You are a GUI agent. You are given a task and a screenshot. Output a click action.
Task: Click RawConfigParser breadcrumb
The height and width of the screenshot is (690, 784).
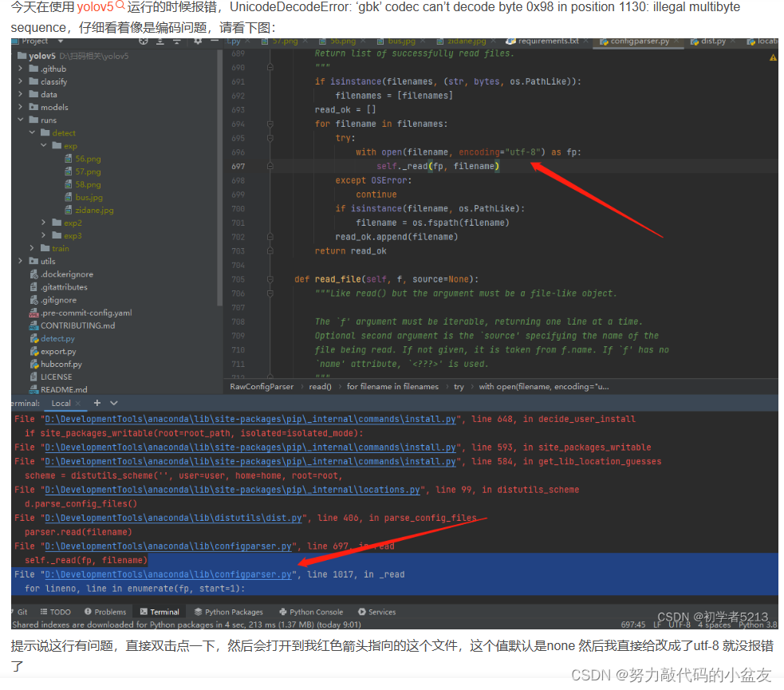coord(262,387)
